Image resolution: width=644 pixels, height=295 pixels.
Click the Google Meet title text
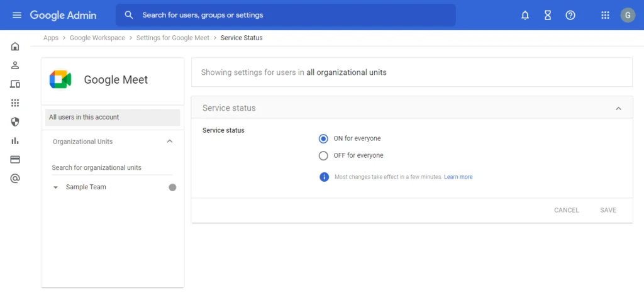tap(116, 80)
